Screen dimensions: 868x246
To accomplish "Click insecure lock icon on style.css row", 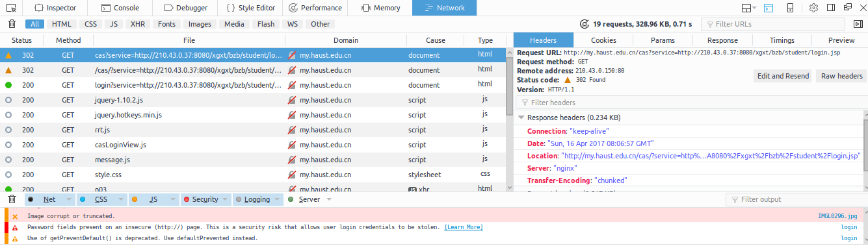I will [292, 175].
